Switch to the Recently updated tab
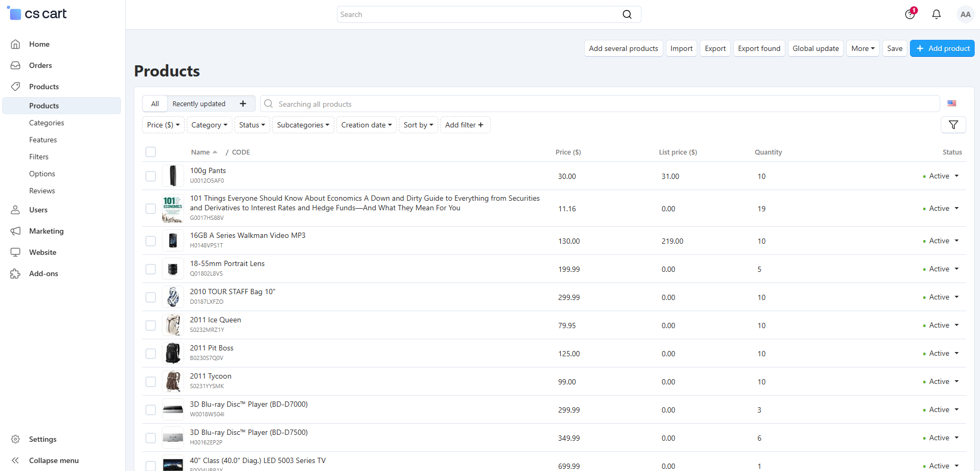Viewport: 980px width, 471px height. point(199,104)
